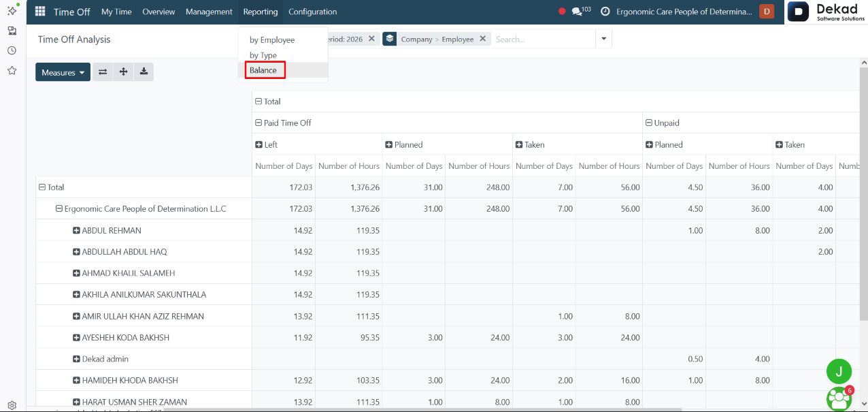Viewport: 868px width, 412px height.
Task: Open settings gear at sidebar bottom
Action: pos(12,405)
